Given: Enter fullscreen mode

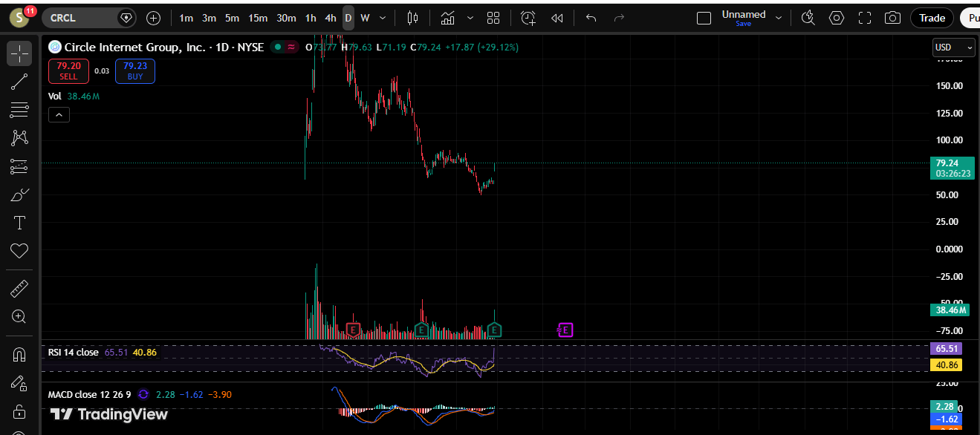Looking at the screenshot, I should pyautogui.click(x=865, y=18).
